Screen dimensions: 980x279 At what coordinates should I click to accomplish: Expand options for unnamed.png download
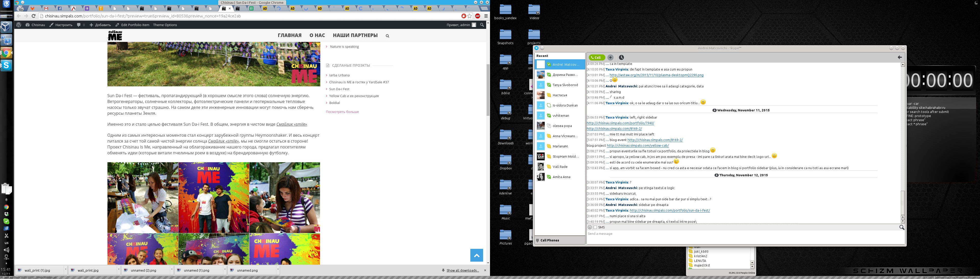pos(278,270)
